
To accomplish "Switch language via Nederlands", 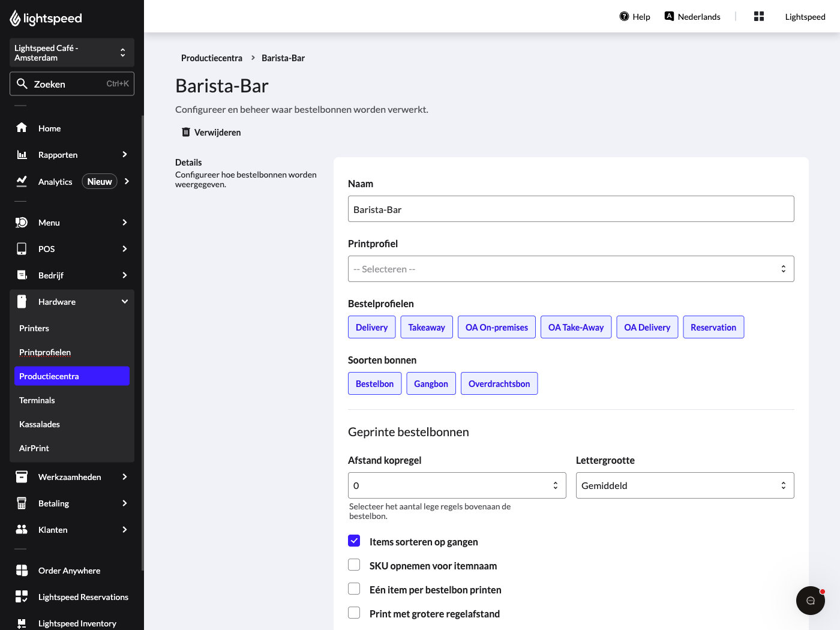I will coord(692,17).
